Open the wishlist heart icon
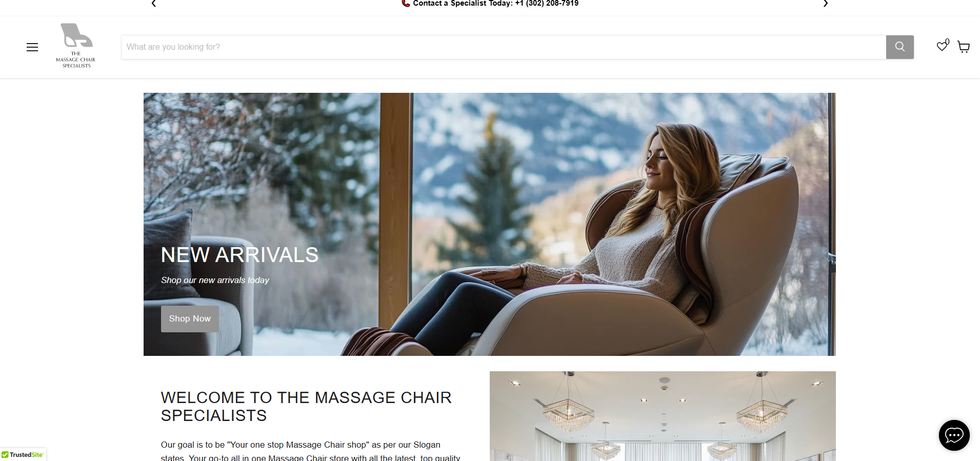The image size is (980, 461). (942, 47)
